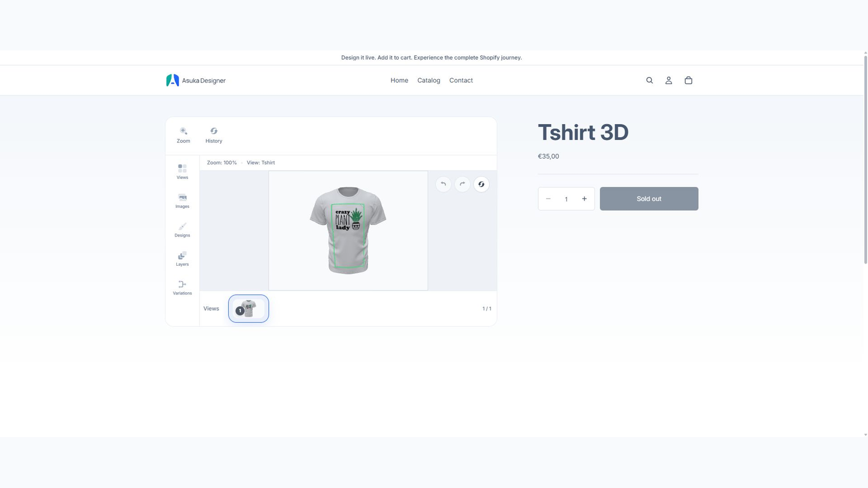
Task: Click the Asuka Designer logo
Action: click(196, 80)
